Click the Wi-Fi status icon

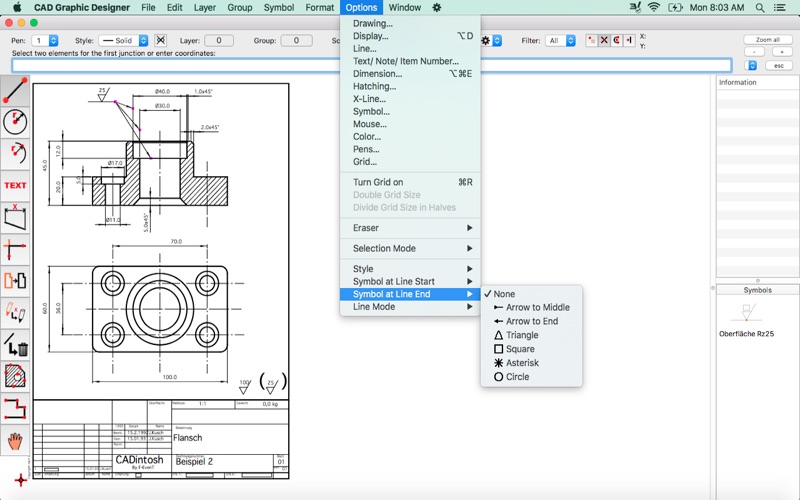coord(654,7)
